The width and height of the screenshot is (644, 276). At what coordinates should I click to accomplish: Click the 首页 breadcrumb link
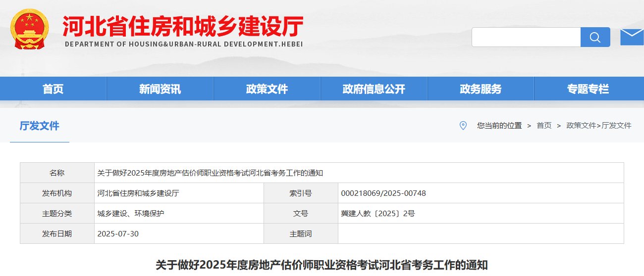(x=544, y=126)
